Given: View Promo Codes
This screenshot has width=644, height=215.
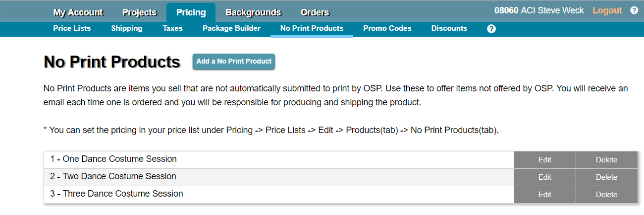Looking at the screenshot, I should click(x=387, y=28).
